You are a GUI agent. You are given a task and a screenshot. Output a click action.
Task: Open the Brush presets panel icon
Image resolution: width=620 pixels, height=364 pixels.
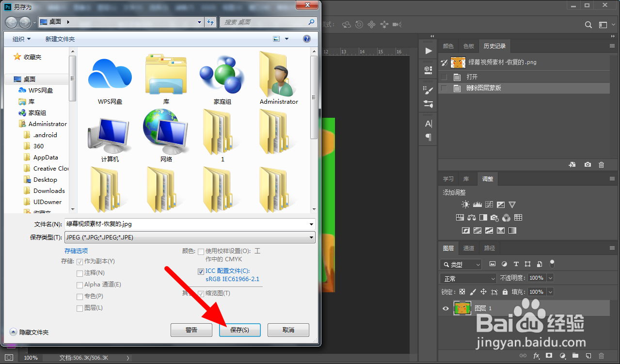(428, 104)
